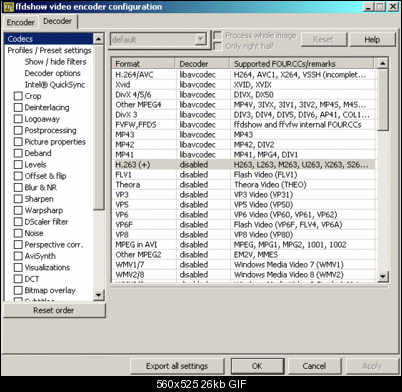Open decoder cell for VP8 row

(x=203, y=235)
